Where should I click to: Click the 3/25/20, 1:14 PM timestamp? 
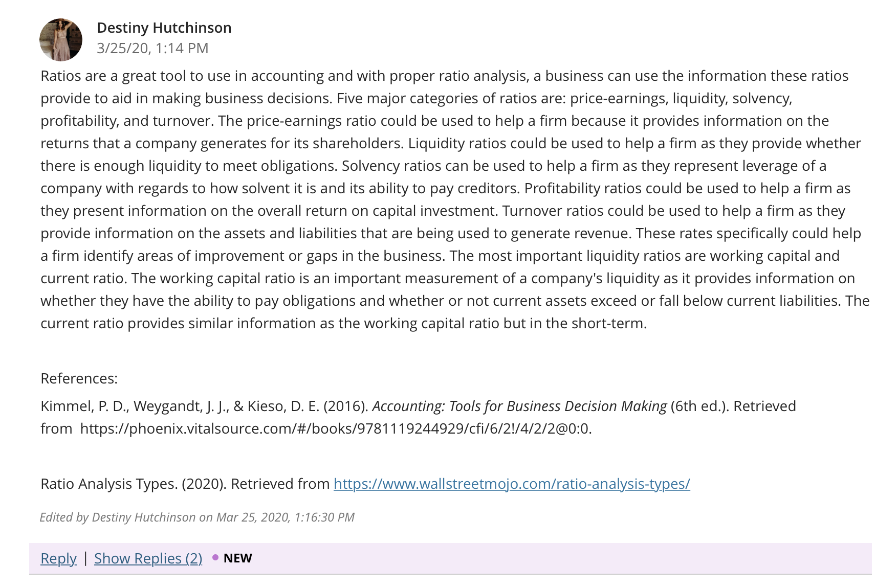pos(152,48)
